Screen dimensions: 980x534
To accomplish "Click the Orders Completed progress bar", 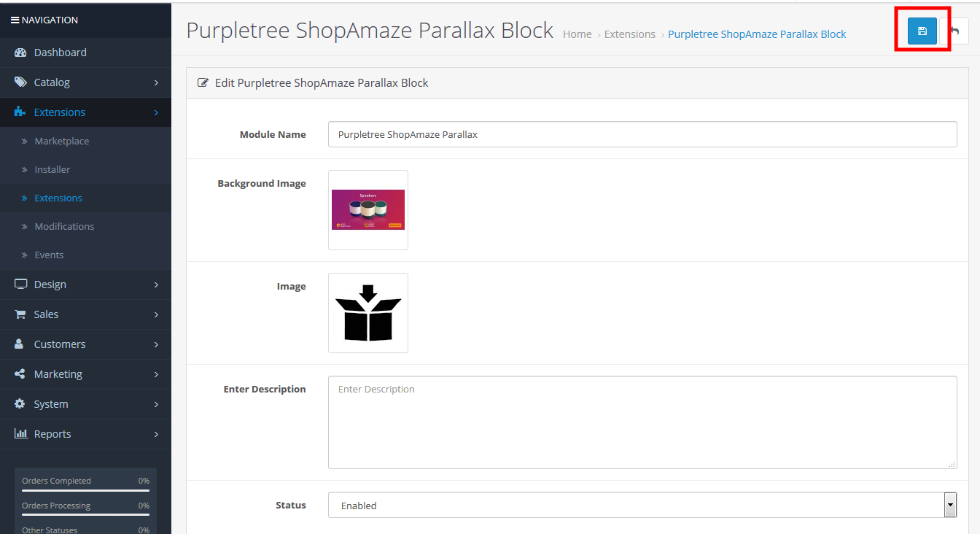I will tap(85, 491).
